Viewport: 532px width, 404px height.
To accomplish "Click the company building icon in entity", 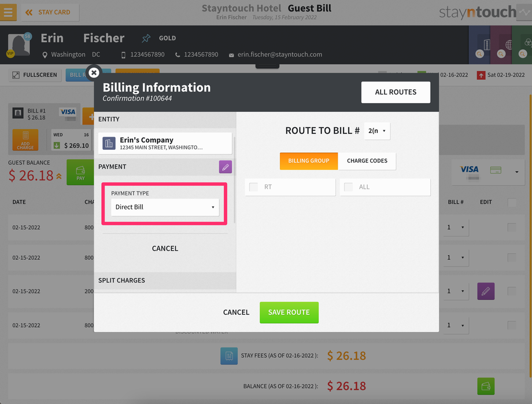I will pyautogui.click(x=109, y=144).
